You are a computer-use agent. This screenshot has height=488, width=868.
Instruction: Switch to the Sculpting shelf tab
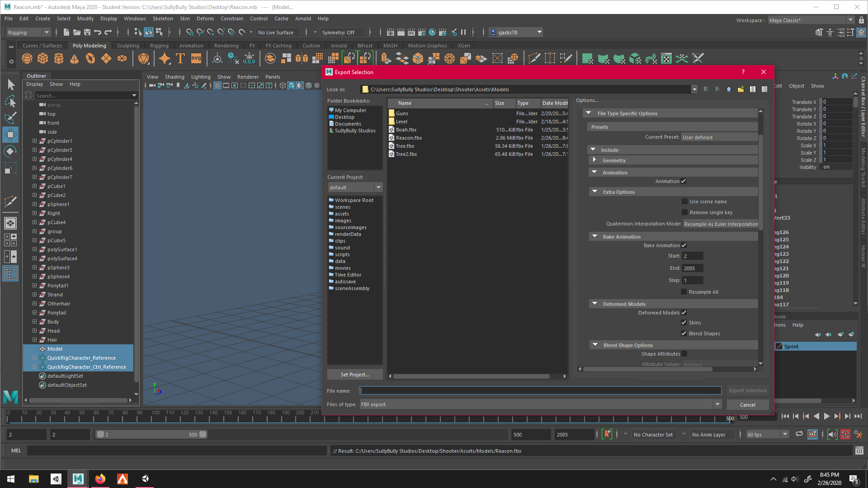128,46
